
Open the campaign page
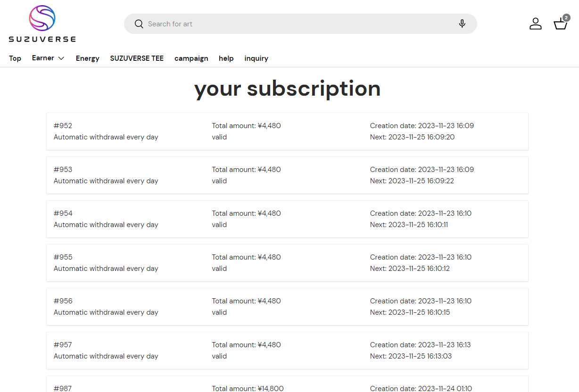click(x=191, y=58)
